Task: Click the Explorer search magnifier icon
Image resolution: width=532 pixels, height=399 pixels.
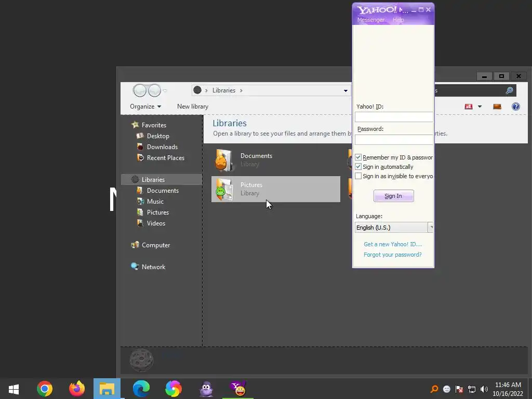Action: point(509,90)
